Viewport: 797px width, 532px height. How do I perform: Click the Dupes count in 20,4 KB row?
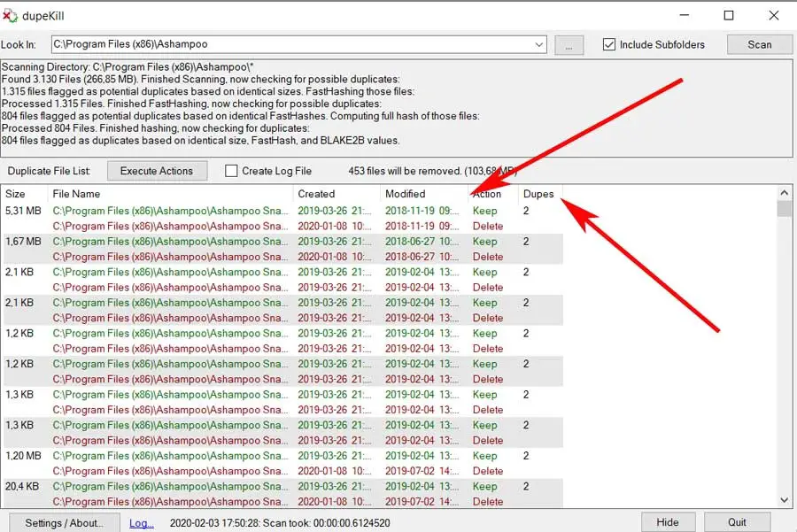(x=526, y=486)
